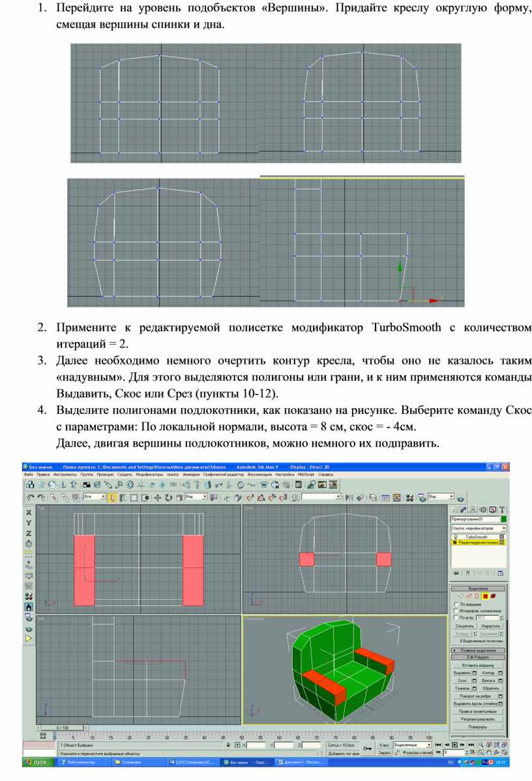
Task: Click inside the Perspective armchair viewport
Action: click(345, 670)
